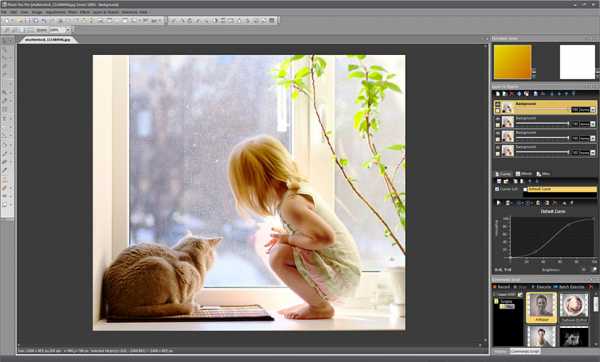The image size is (600, 362).
Task: Select the Antique script thumbnail
Action: [x=541, y=308]
